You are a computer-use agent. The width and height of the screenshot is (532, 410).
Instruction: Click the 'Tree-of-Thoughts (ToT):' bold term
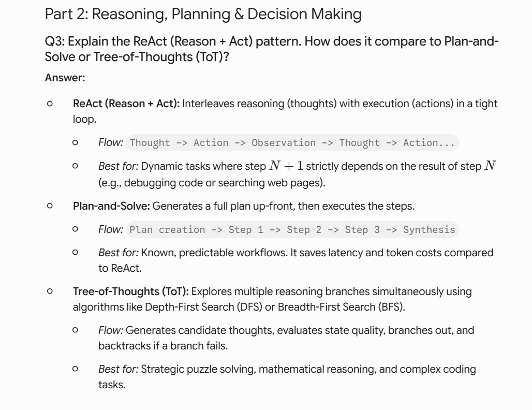click(130, 291)
